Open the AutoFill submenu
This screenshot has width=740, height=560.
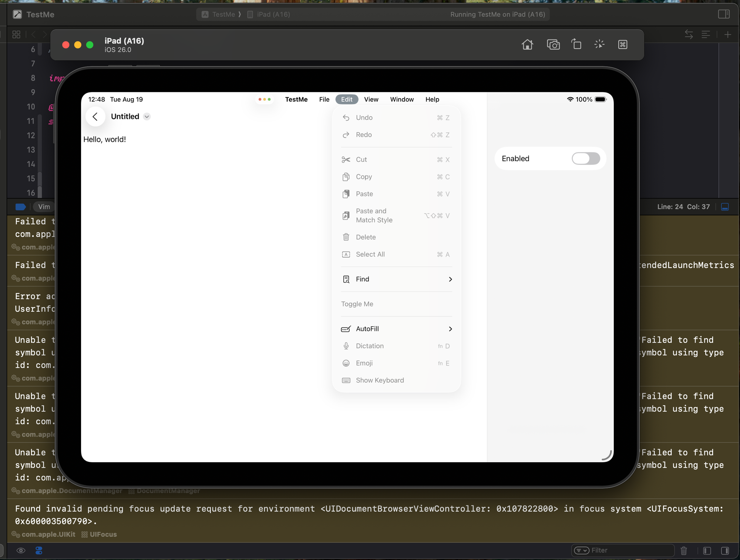396,329
